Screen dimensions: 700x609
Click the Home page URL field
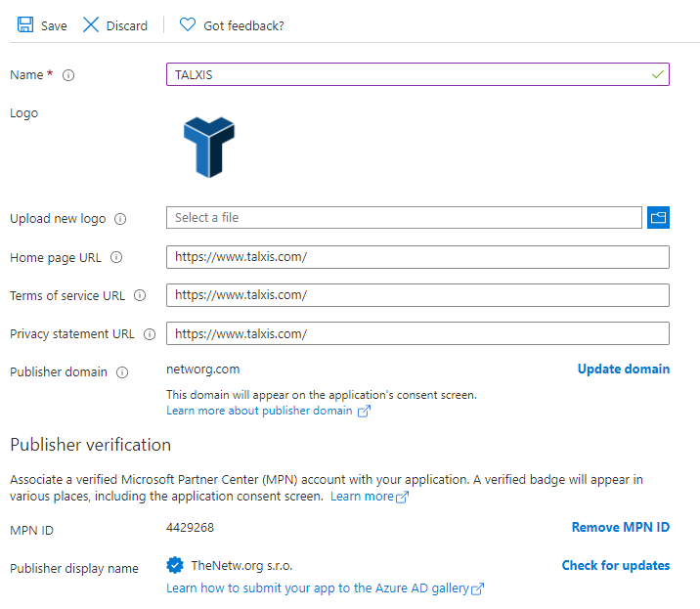[x=417, y=257]
